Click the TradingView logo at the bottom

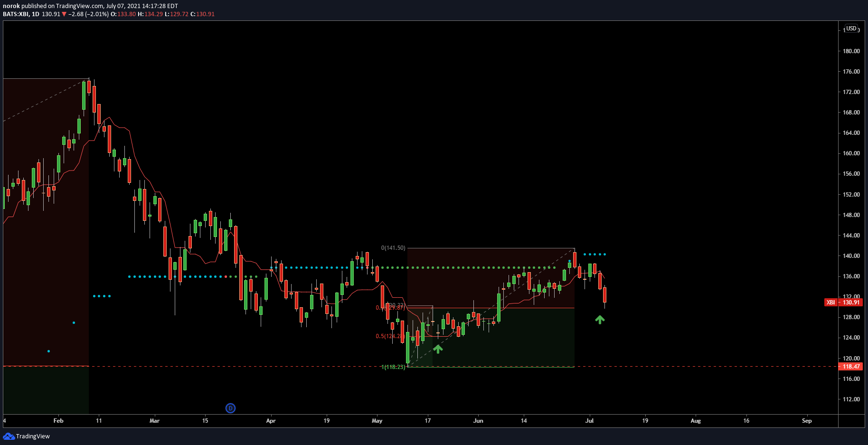click(x=26, y=436)
